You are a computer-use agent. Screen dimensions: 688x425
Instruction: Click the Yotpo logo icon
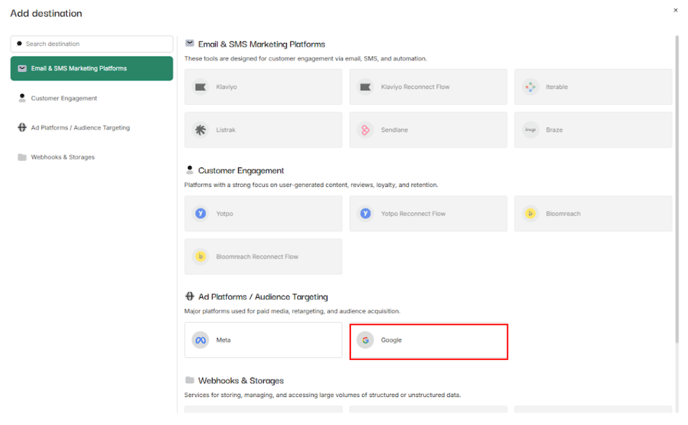tap(201, 213)
